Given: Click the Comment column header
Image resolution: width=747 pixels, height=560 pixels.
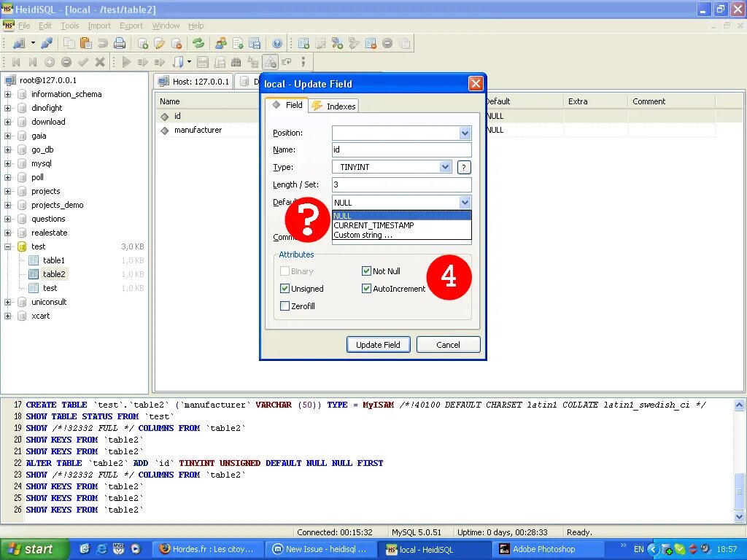Looking at the screenshot, I should point(671,101).
